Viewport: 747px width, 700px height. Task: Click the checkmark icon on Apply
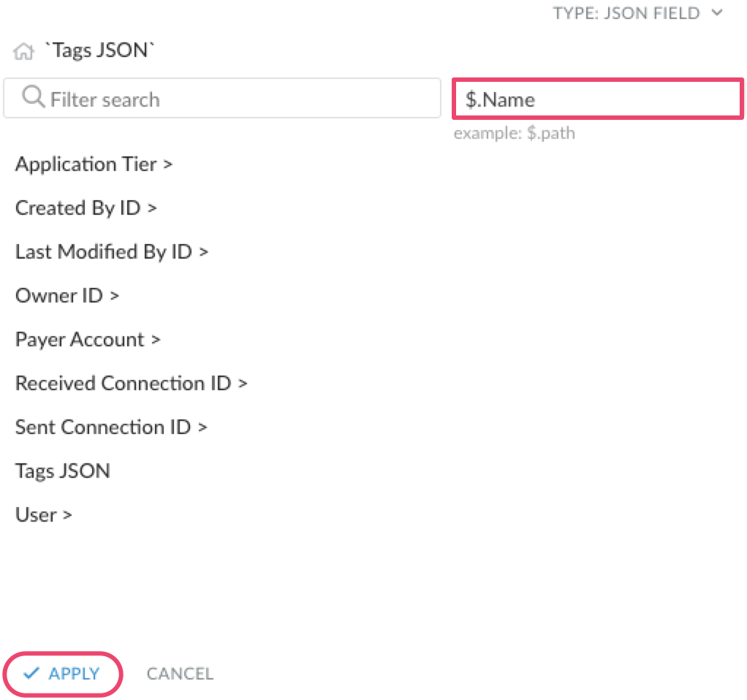click(x=31, y=673)
